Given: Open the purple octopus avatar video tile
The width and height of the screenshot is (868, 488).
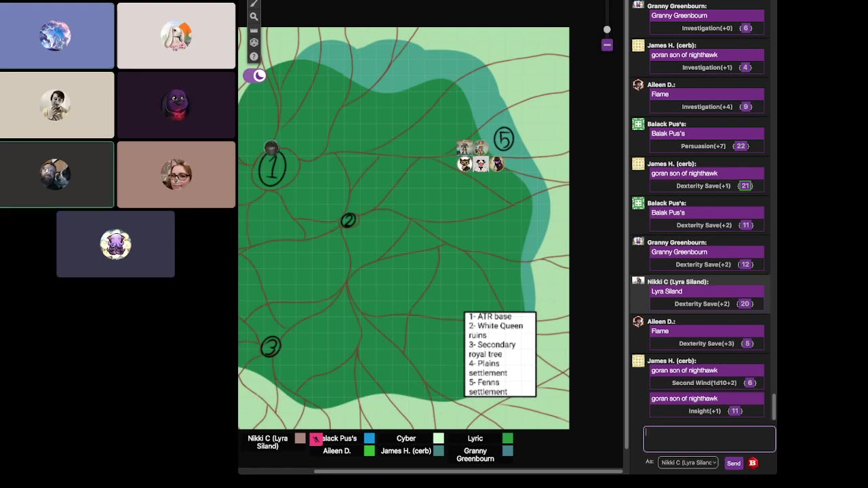Looking at the screenshot, I should click(x=116, y=244).
